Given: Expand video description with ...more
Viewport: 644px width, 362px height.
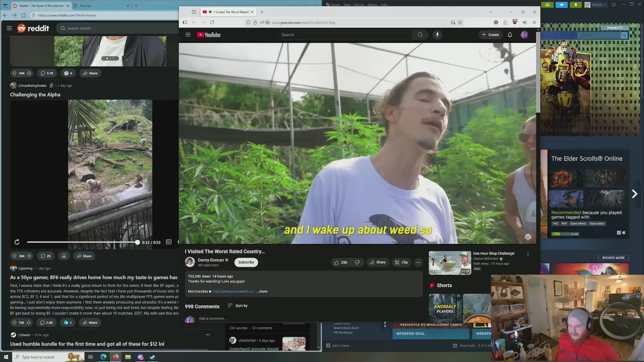Looking at the screenshot, I should [x=262, y=291].
